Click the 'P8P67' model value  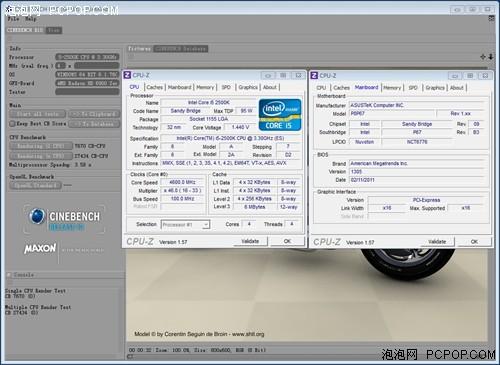[x=392, y=114]
